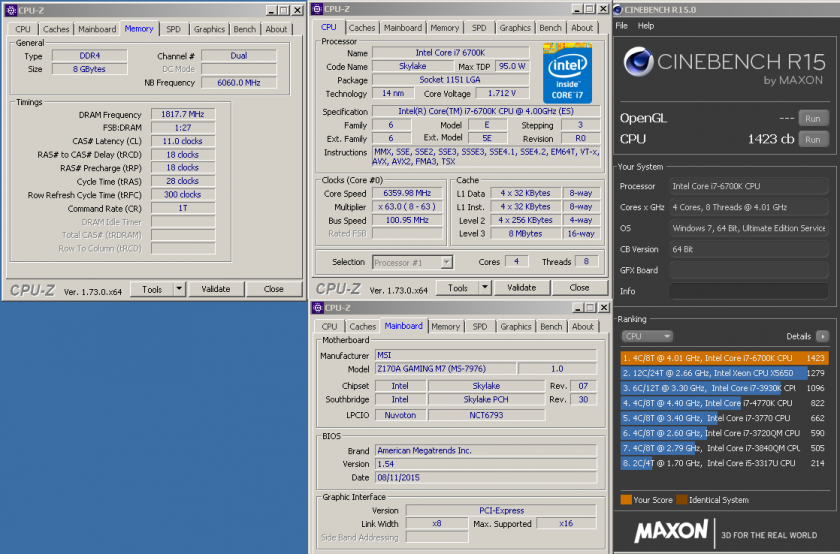Image resolution: width=840 pixels, height=554 pixels.
Task: Click the FSB:DRAM ratio 1:27
Action: click(x=183, y=128)
